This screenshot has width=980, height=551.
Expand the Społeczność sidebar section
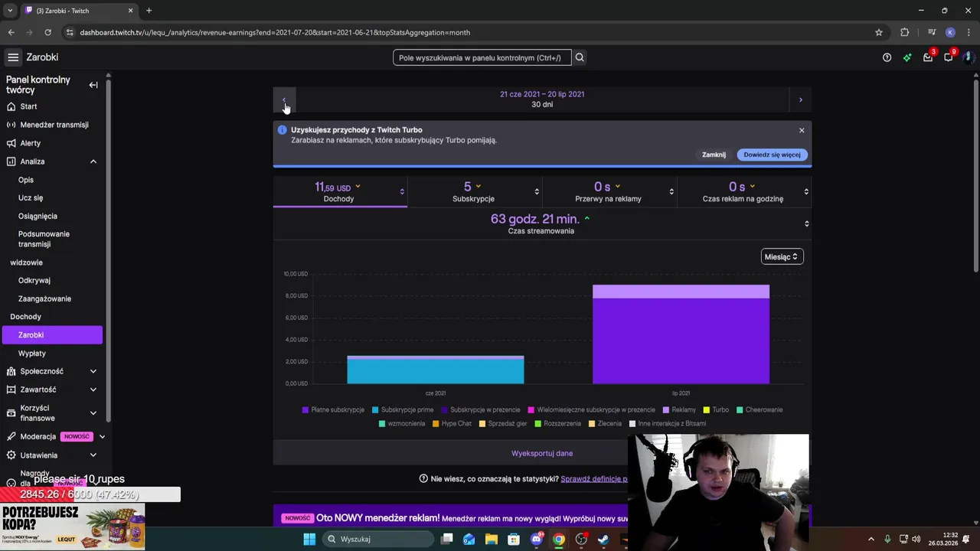point(93,371)
